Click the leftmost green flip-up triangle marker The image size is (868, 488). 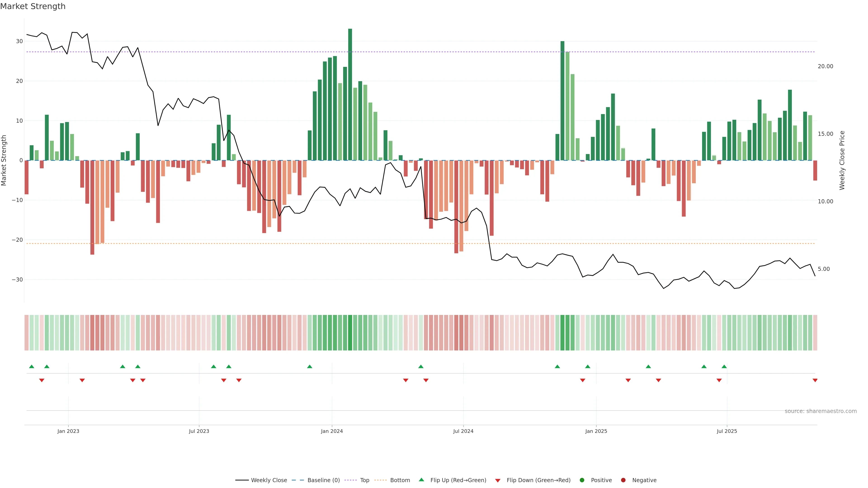click(32, 366)
